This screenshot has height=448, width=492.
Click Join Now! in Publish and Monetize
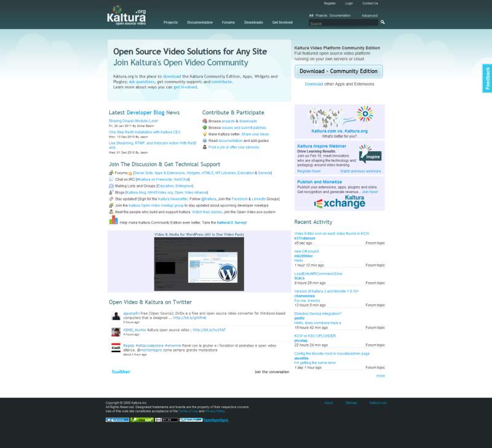(x=370, y=192)
